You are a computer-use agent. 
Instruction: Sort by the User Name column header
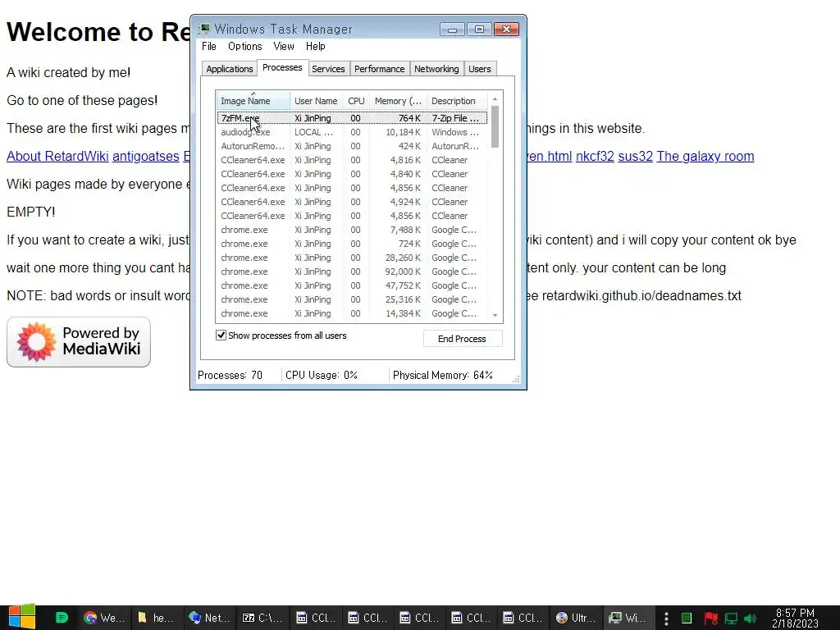[x=316, y=101]
